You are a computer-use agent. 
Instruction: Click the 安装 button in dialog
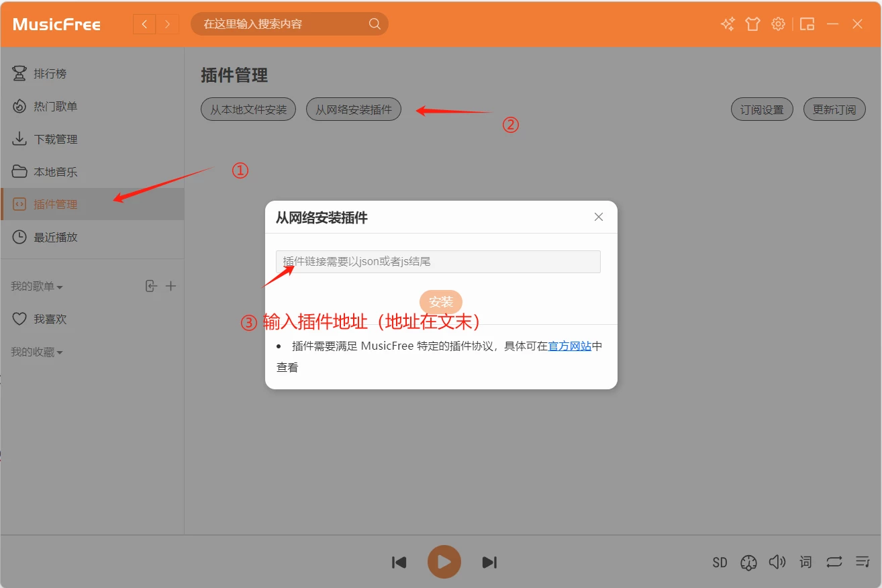coord(441,302)
